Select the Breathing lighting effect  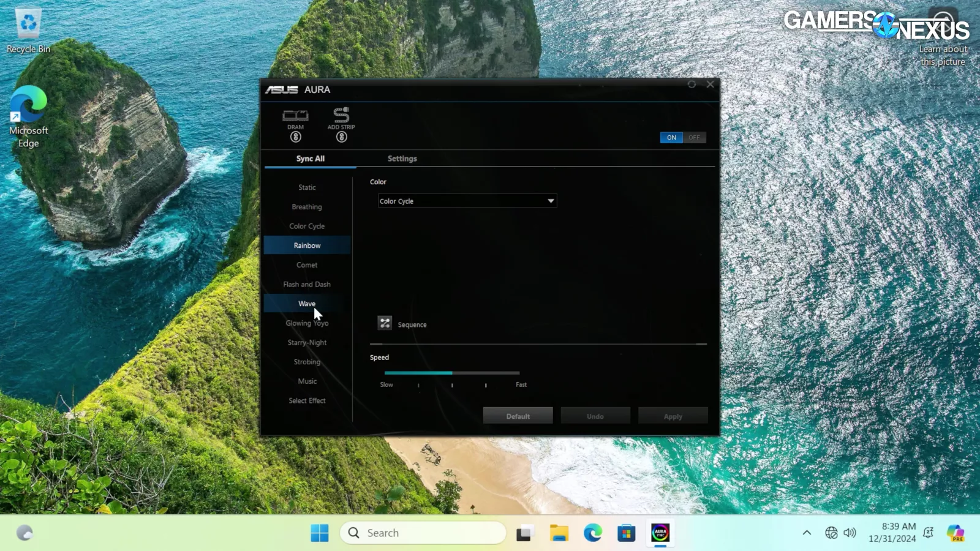pyautogui.click(x=307, y=207)
